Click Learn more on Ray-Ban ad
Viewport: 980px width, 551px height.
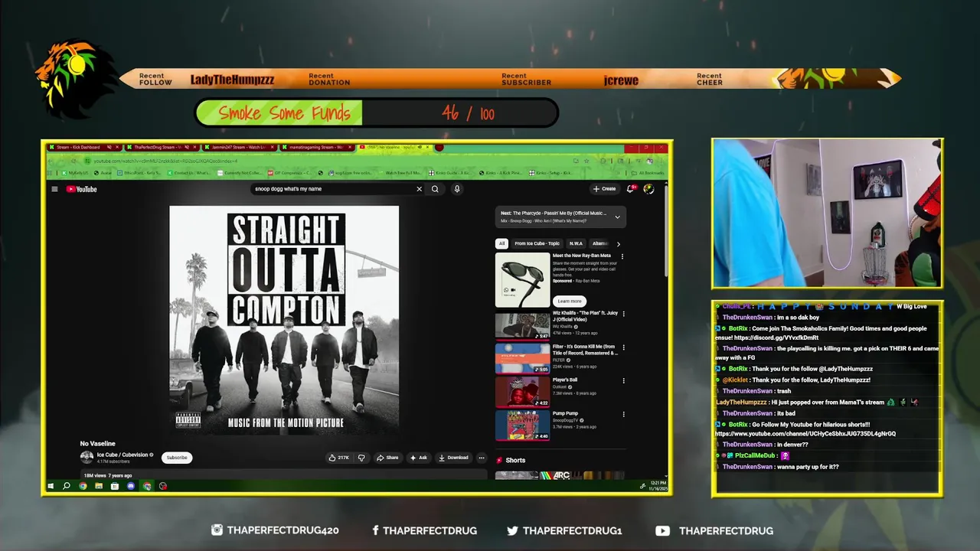(570, 301)
